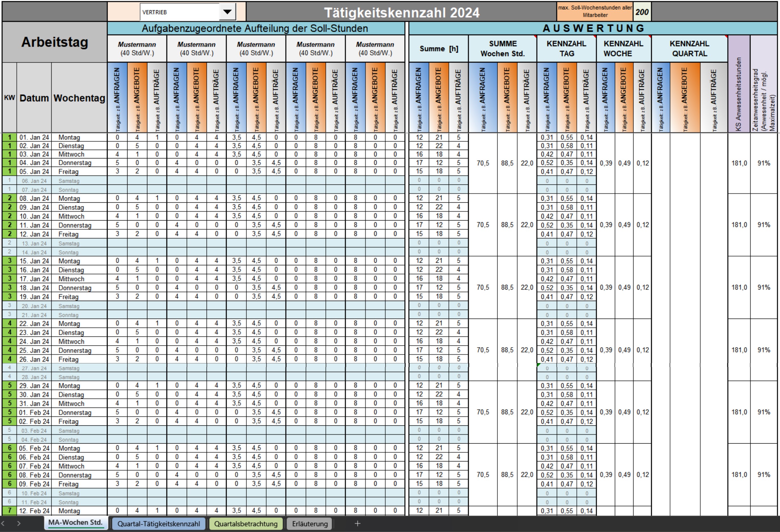
Task: Add a new sheet with plus icon
Action: pyautogui.click(x=358, y=523)
